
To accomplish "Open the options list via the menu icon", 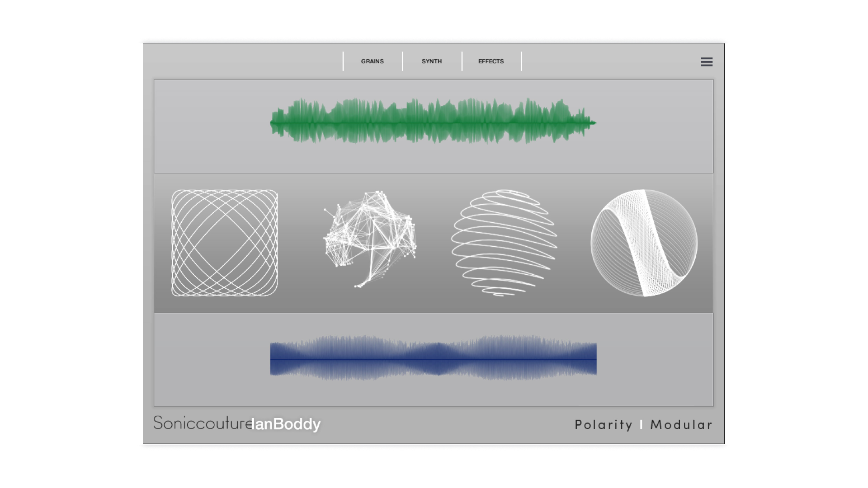I will click(x=706, y=62).
